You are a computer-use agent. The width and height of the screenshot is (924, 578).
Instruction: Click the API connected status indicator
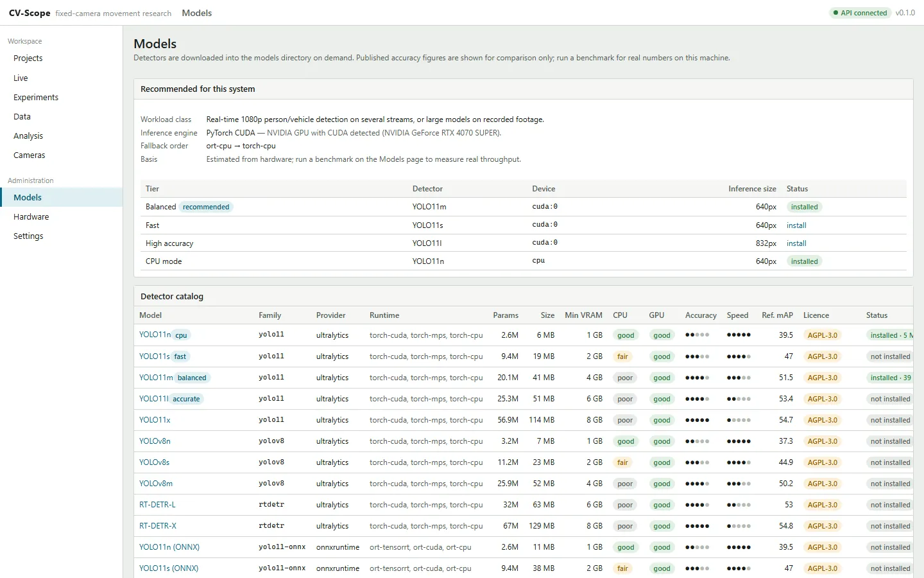[x=860, y=13]
